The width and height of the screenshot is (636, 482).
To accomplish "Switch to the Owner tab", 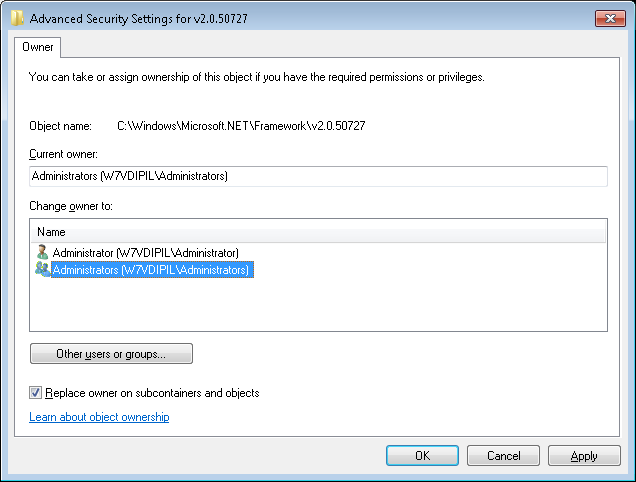I will pos(39,47).
